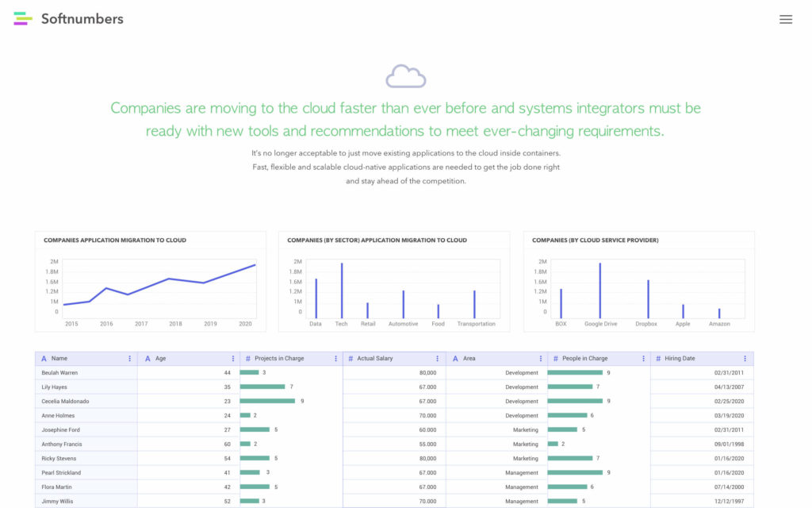
Task: Click the Google Drive bar in provider chart
Action: coord(600,291)
